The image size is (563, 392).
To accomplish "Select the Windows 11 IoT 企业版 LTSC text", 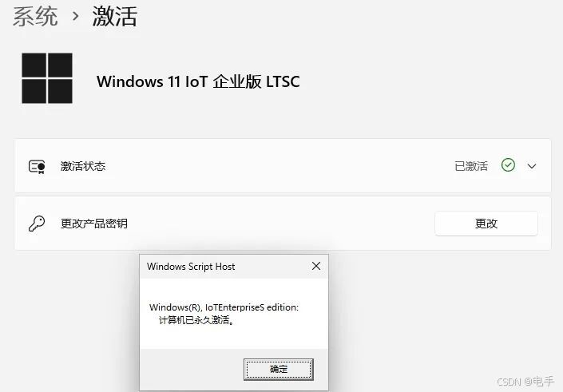I will coord(198,81).
